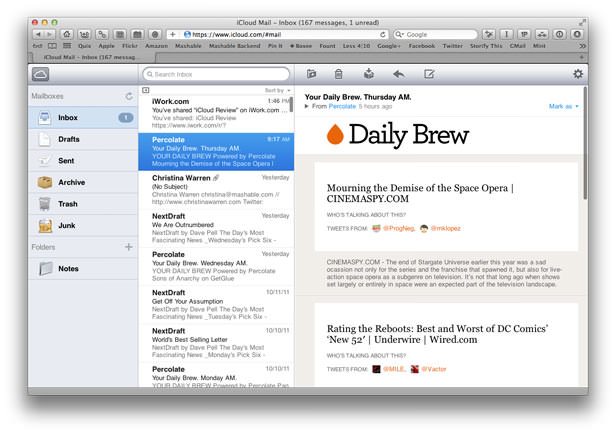Open the Sent mailbox
Image resolution: width=616 pixels, height=434 pixels.
pos(83,161)
